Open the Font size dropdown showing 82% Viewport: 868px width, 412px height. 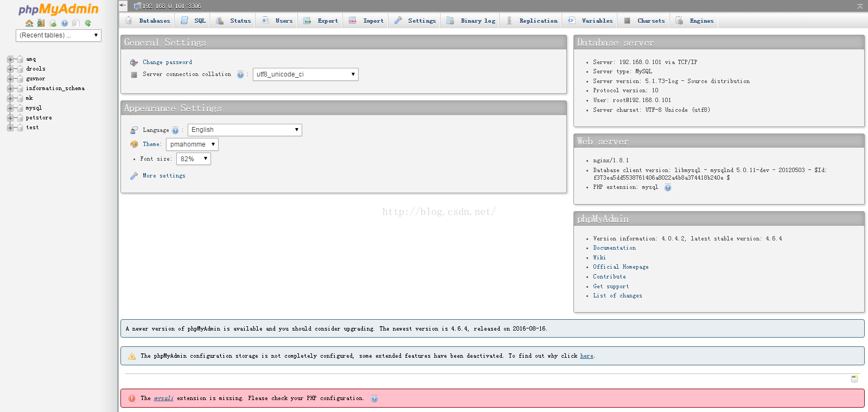[x=193, y=159]
